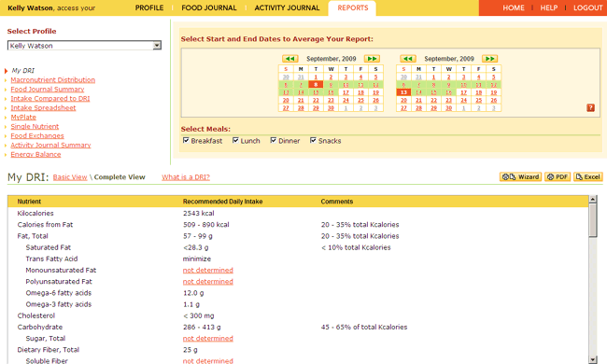Open the 'What is a DRI?' link
The image size is (607, 364).
click(186, 176)
